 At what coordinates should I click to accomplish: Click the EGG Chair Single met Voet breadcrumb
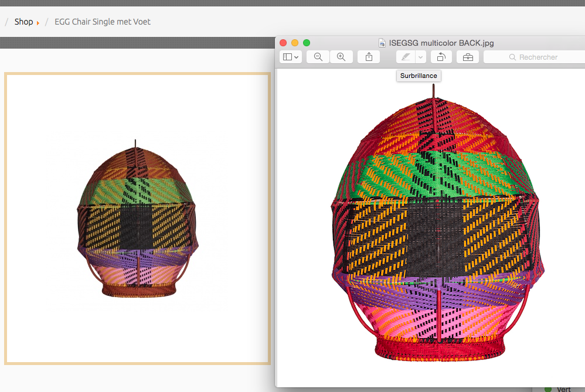pos(103,22)
